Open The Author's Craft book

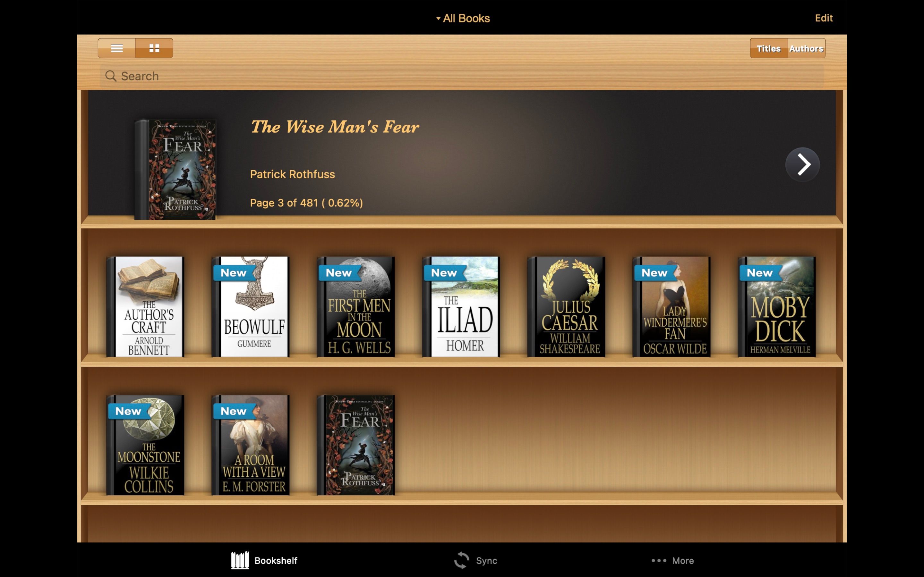[x=145, y=306]
